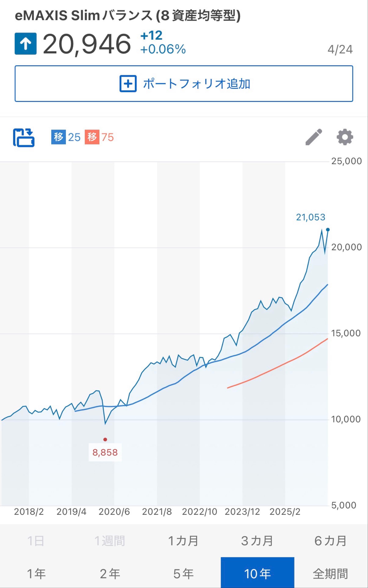368x588 pixels.
Task: Open chart settings gear
Action: 345,137
